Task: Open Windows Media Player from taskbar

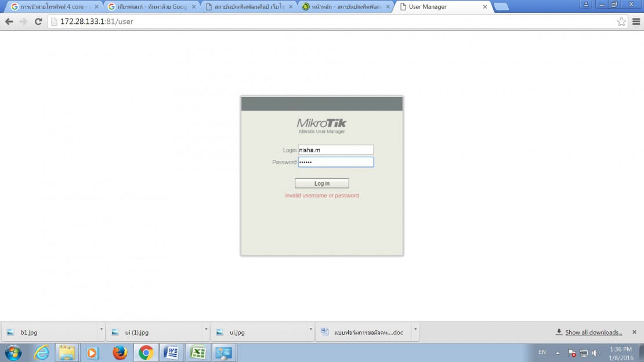Action: (92, 353)
